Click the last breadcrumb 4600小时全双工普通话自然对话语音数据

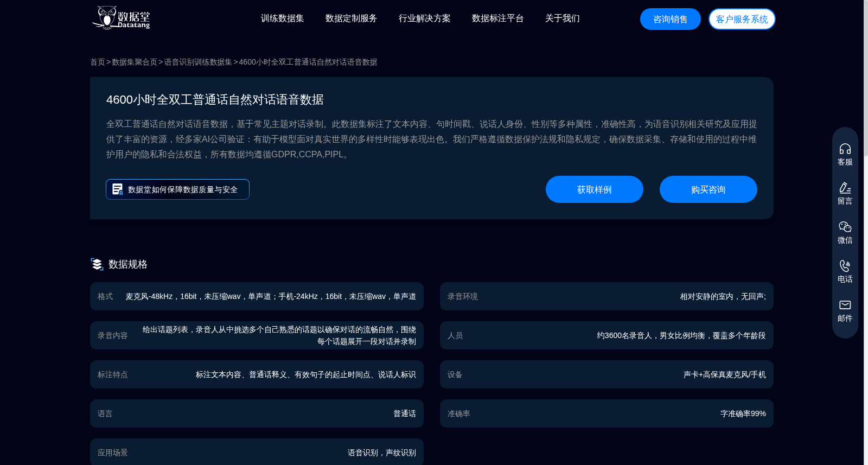click(x=308, y=62)
